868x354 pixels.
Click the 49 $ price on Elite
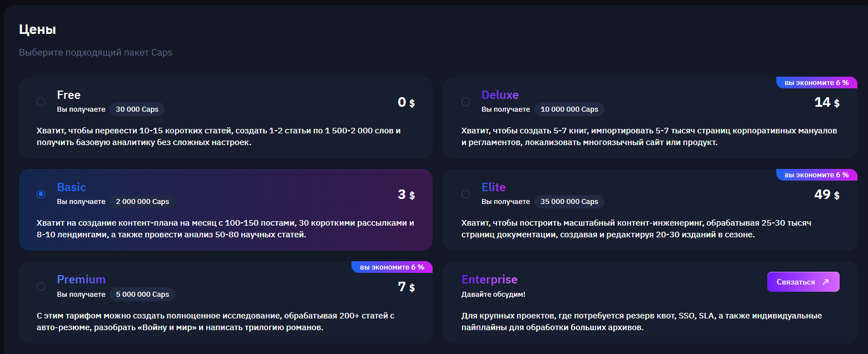827,195
